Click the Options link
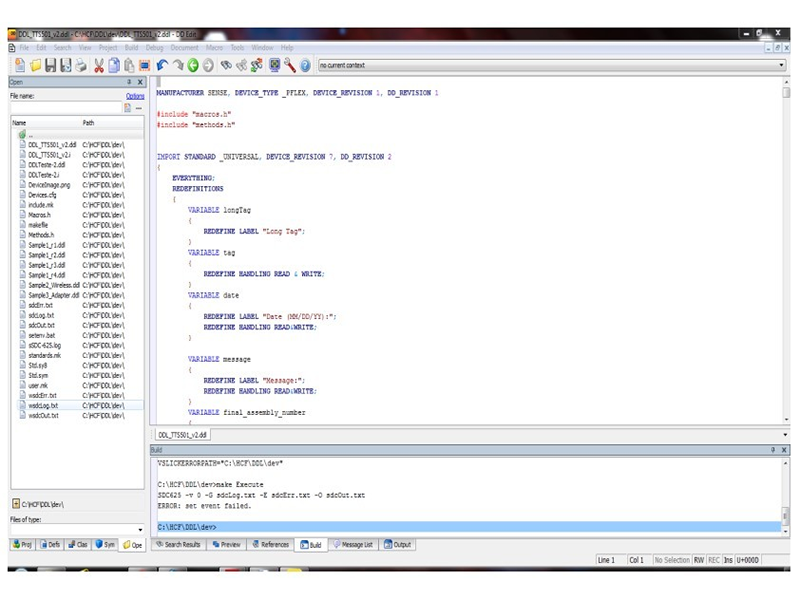Image resolution: width=800 pixels, height=600 pixels. pos(135,96)
